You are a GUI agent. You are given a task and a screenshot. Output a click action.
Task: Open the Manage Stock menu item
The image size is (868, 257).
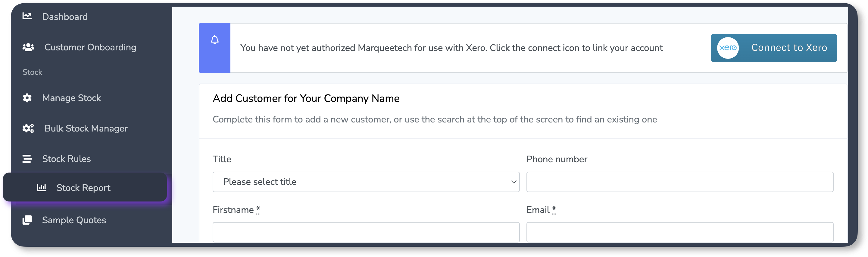point(71,98)
